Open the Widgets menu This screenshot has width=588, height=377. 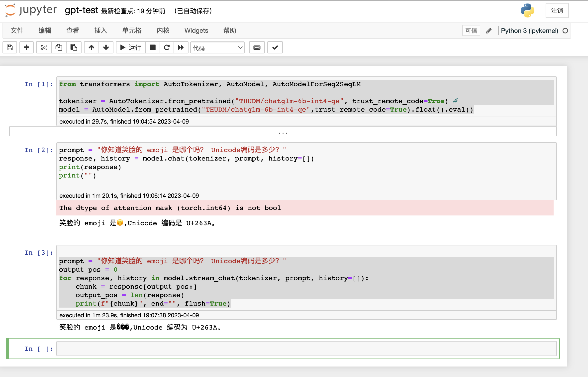196,30
